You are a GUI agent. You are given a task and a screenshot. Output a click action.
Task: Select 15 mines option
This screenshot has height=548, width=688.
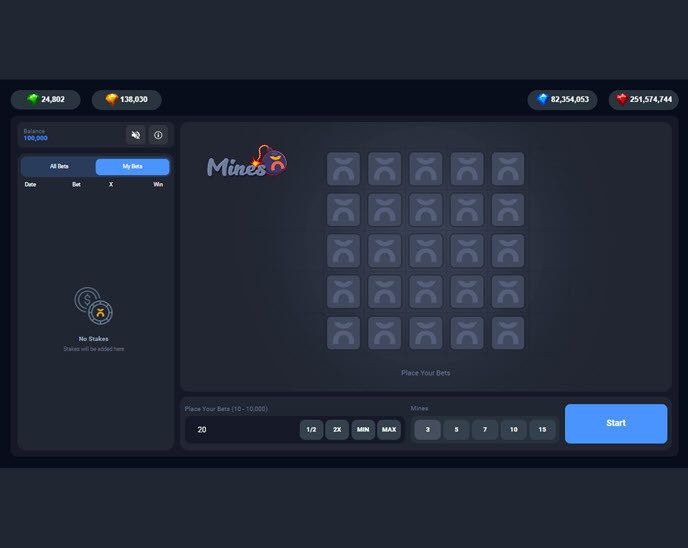(543, 430)
